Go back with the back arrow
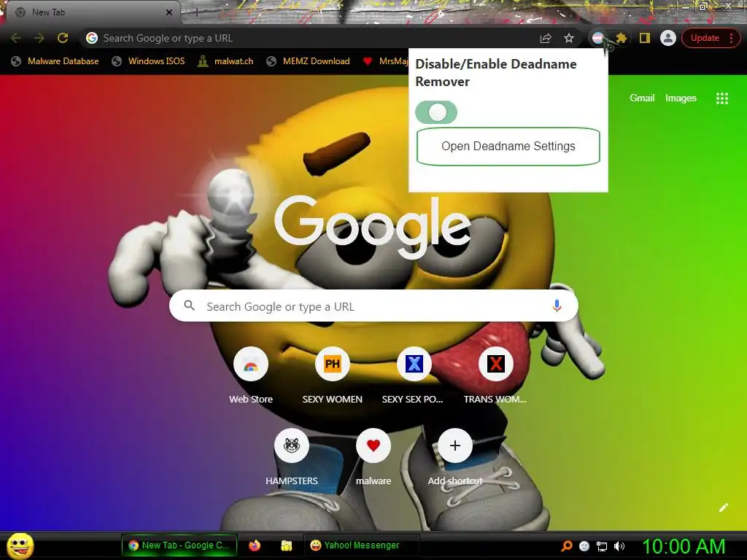Screen dimensions: 747x560 16,38
